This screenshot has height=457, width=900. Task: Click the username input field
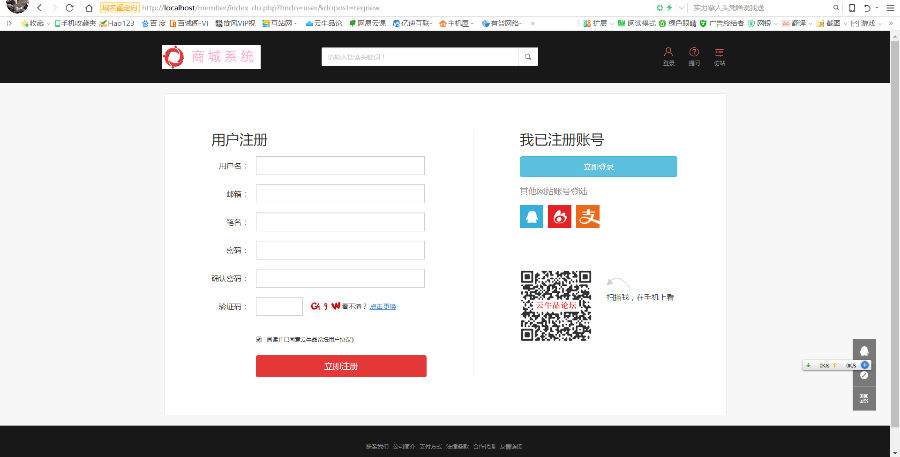(340, 165)
